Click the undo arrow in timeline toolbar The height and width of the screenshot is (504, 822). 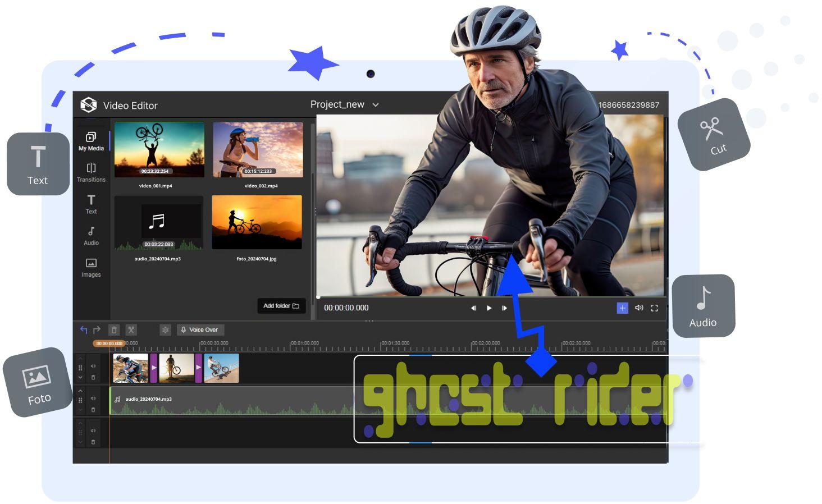[x=84, y=330]
